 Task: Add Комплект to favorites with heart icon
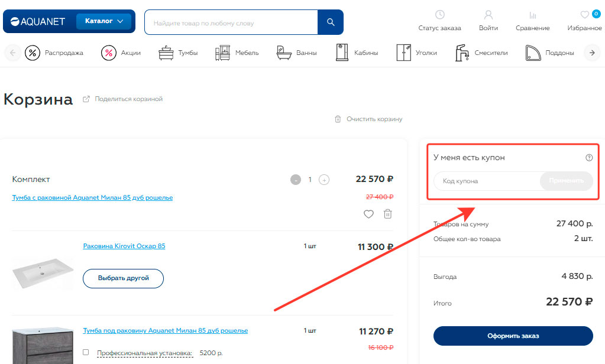click(369, 214)
